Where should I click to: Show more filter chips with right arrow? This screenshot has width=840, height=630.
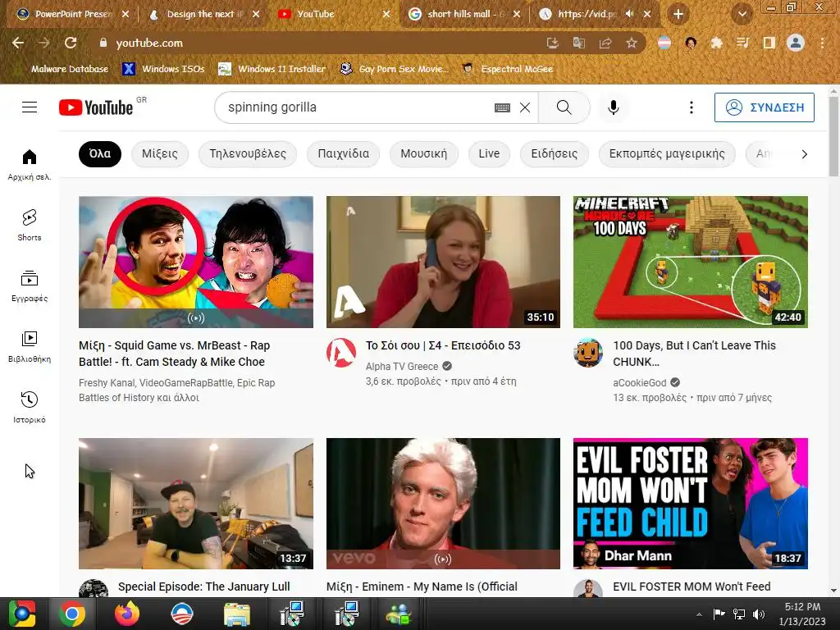pos(804,154)
